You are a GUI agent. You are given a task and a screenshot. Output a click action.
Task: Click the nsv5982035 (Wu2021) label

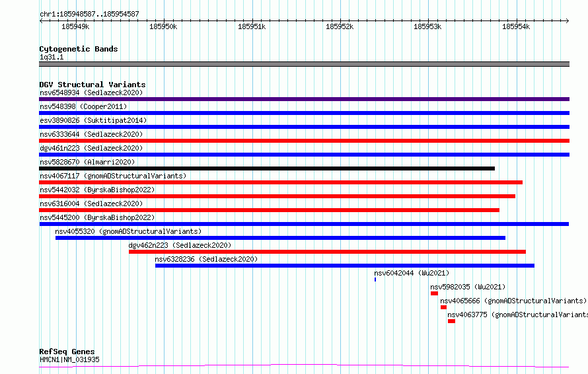click(x=468, y=287)
